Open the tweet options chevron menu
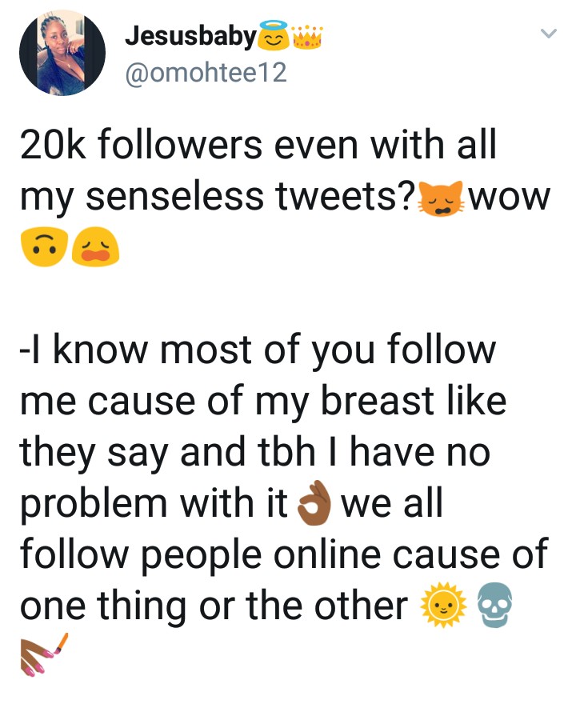Image resolution: width=576 pixels, height=728 pixels. (x=548, y=34)
